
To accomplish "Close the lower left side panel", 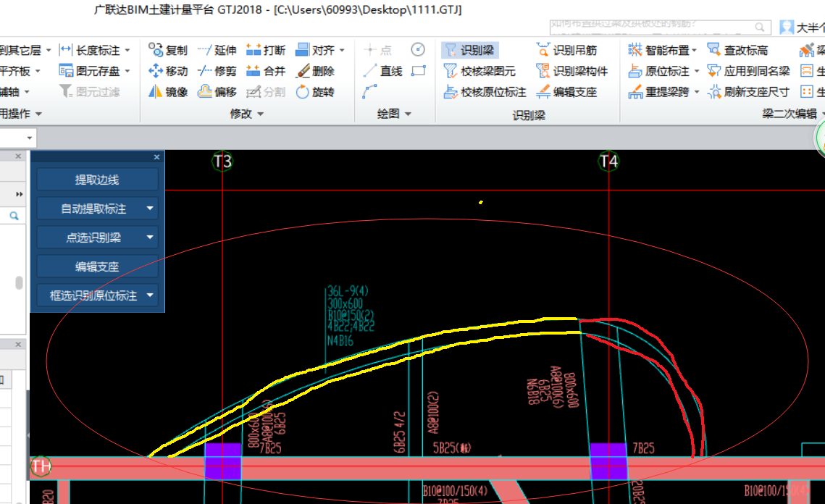I will pyautogui.click(x=18, y=344).
